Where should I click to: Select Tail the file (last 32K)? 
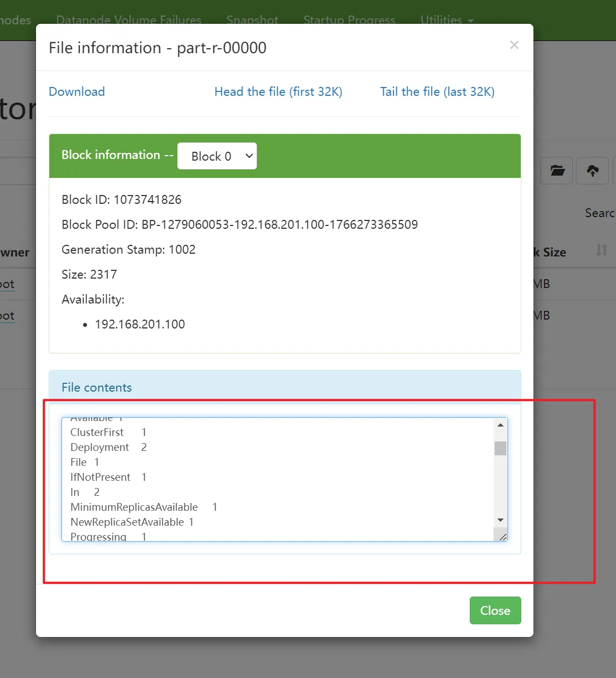[x=437, y=92]
